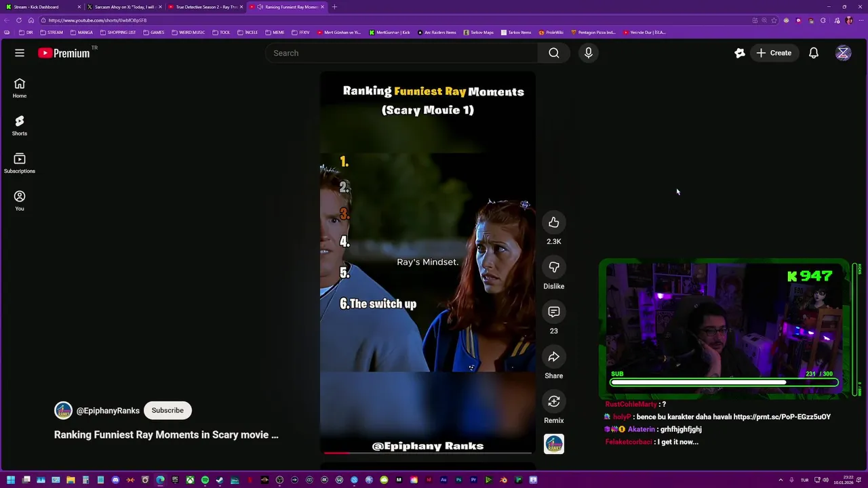Close the Ranking Funniest Ray Moments tab
Screen dimensions: 868x488
[x=322, y=7]
